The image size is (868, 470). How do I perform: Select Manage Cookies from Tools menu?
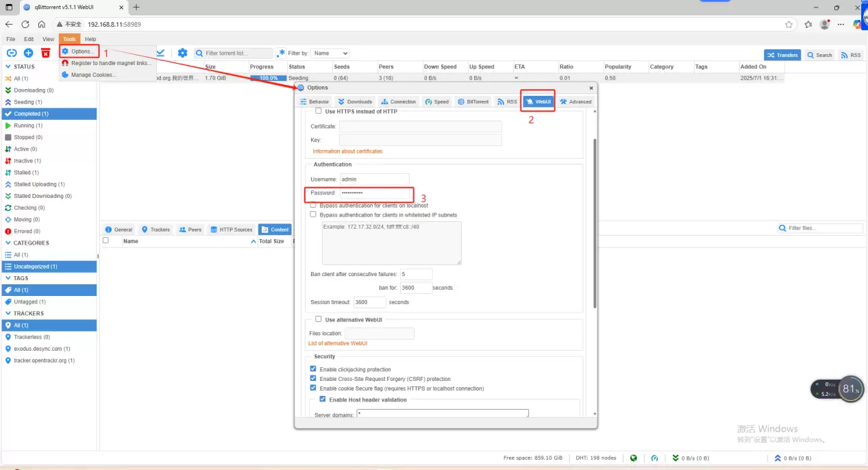[x=93, y=75]
